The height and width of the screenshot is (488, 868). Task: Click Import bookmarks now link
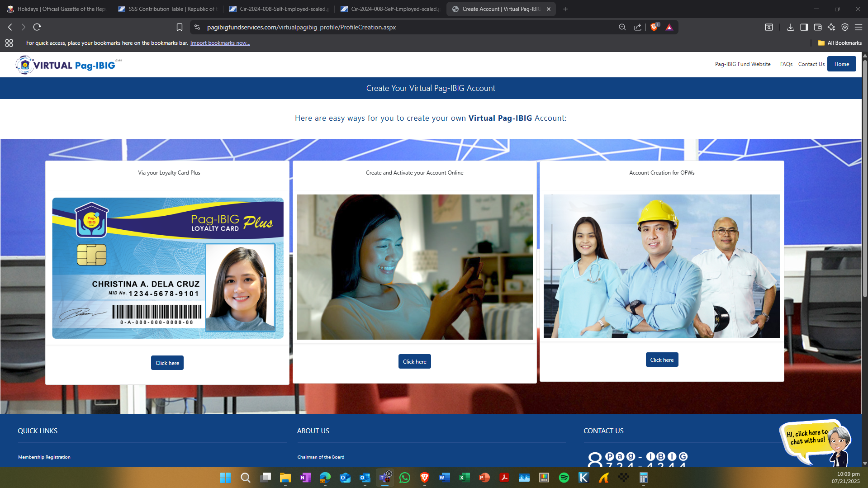[x=220, y=43]
